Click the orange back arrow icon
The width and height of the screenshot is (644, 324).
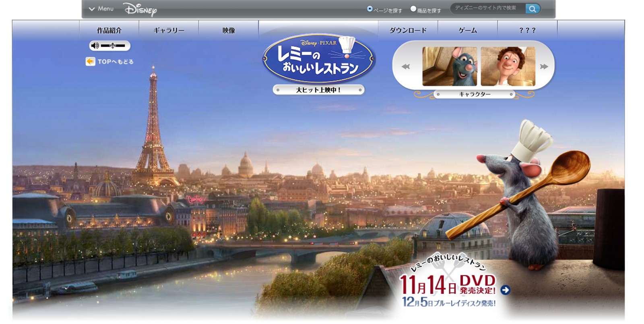pyautogui.click(x=90, y=61)
